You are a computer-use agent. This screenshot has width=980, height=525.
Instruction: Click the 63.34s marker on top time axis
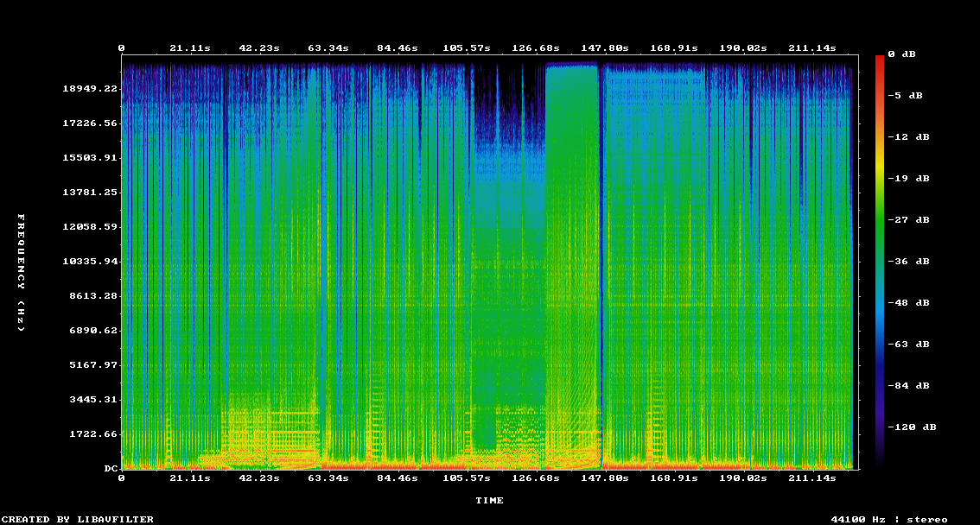[328, 48]
